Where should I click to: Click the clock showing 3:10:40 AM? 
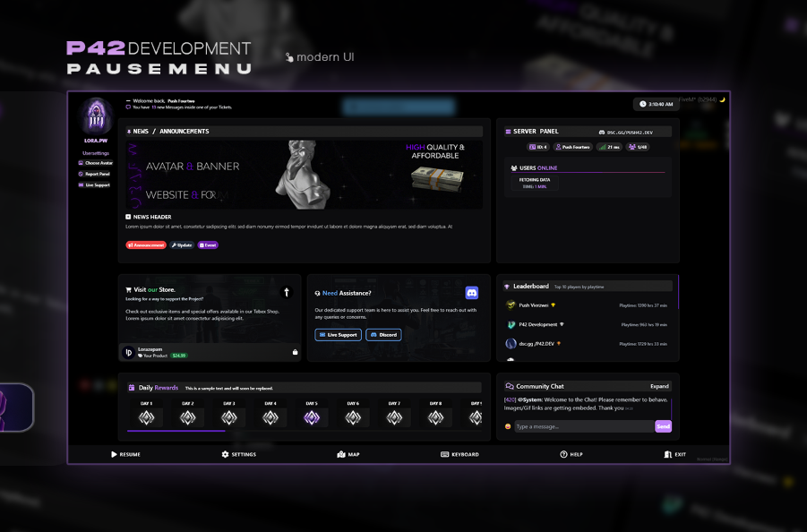(x=657, y=104)
